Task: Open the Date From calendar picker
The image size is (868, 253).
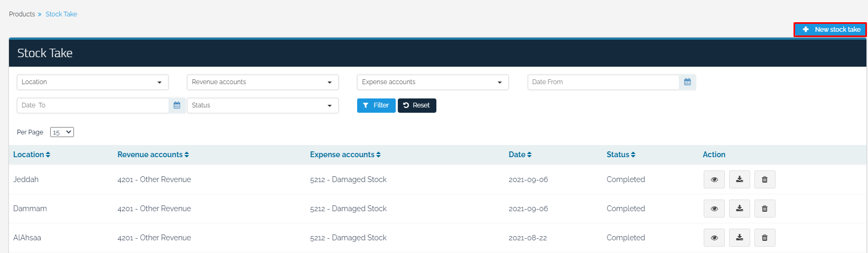Action: coord(687,82)
